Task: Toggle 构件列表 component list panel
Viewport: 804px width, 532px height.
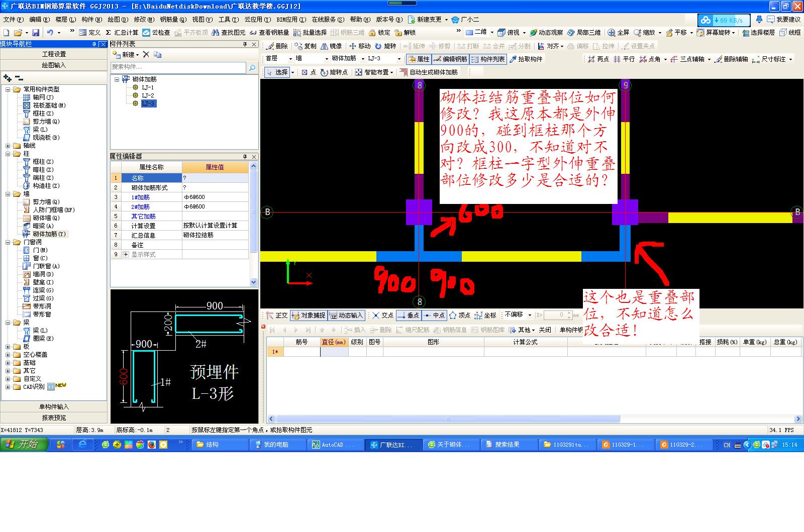Action: click(488, 59)
